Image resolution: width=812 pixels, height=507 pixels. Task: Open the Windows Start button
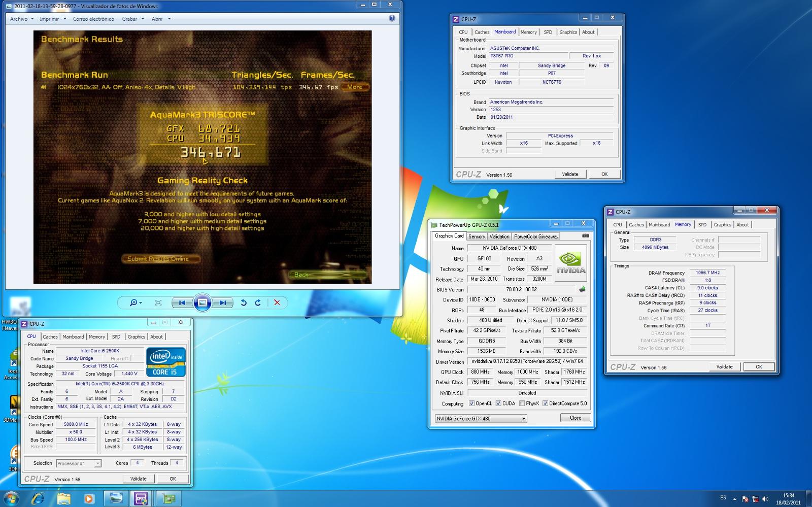[11, 498]
